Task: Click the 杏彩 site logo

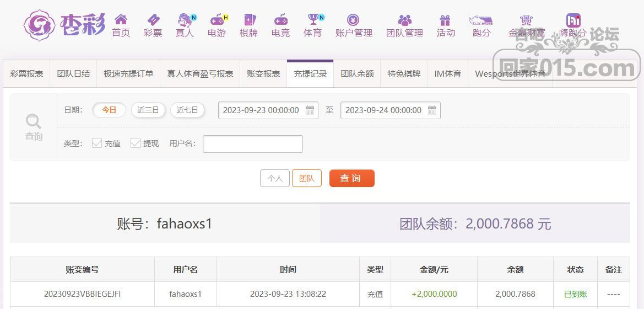Action: point(64,25)
